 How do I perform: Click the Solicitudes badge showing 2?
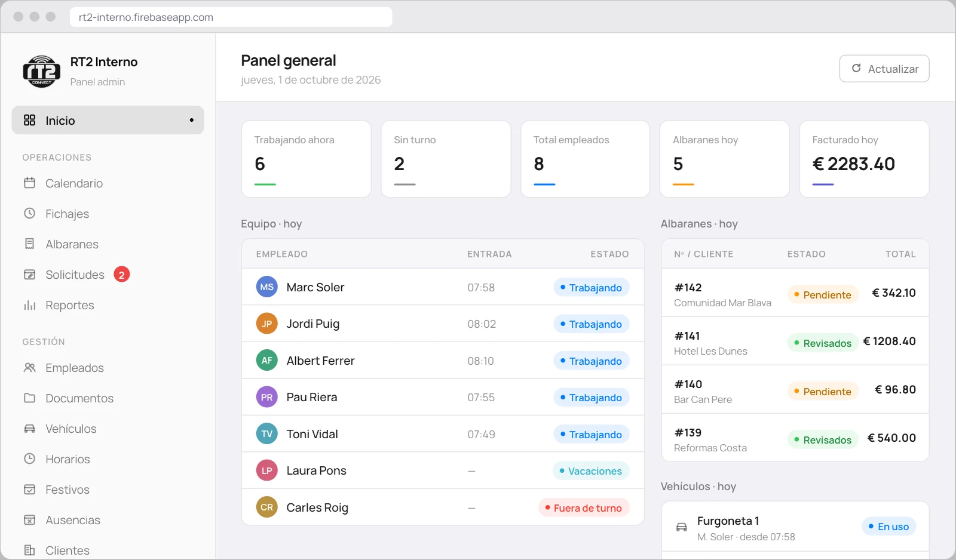(122, 275)
